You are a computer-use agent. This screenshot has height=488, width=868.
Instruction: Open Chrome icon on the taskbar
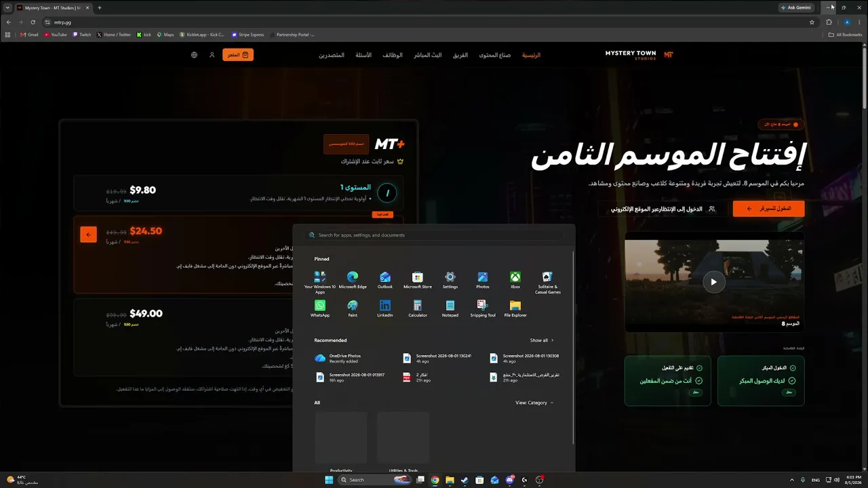pos(435,480)
